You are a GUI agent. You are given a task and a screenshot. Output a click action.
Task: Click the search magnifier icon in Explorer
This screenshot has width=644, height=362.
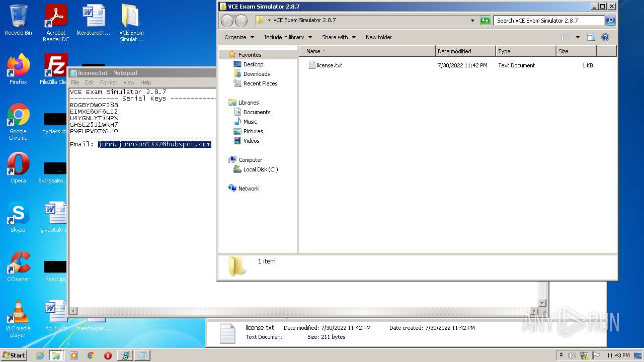coord(610,21)
